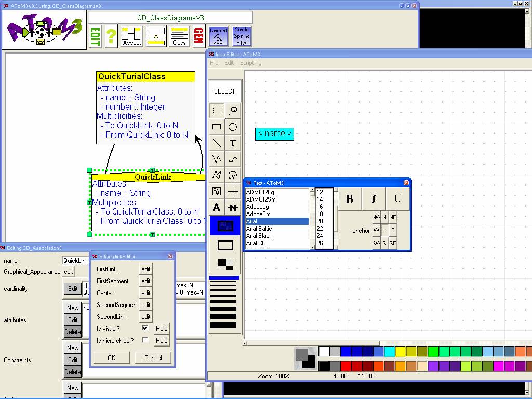The width and height of the screenshot is (532, 399).
Task: Toggle the Is hierarchical? checkbox
Action: [145, 340]
